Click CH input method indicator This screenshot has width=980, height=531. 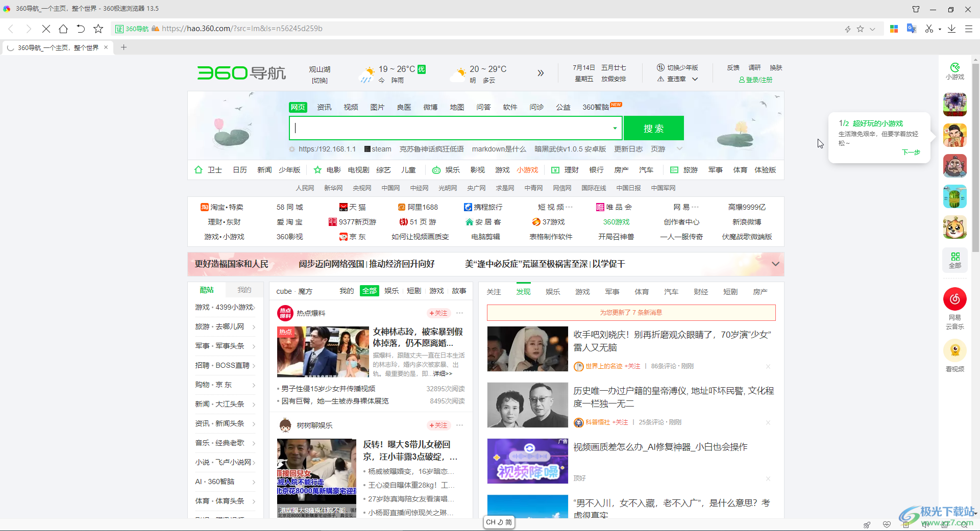coord(499,522)
